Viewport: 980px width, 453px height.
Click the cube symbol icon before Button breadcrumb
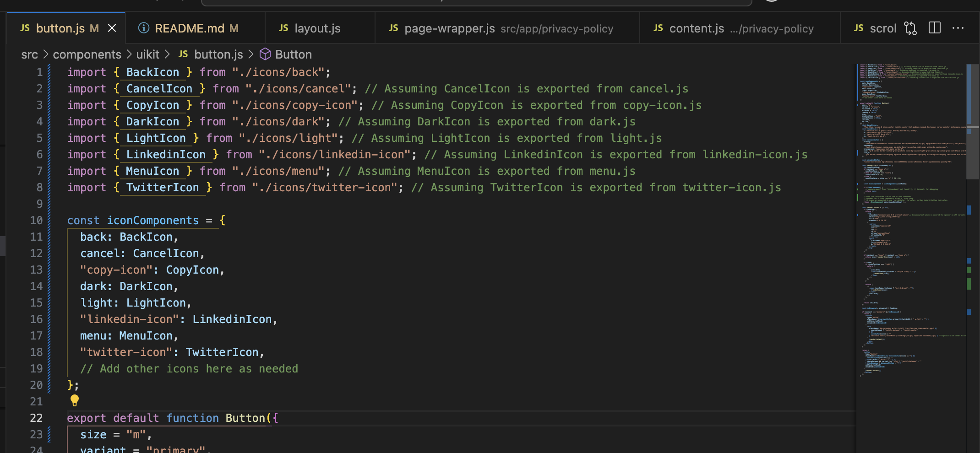pyautogui.click(x=265, y=54)
